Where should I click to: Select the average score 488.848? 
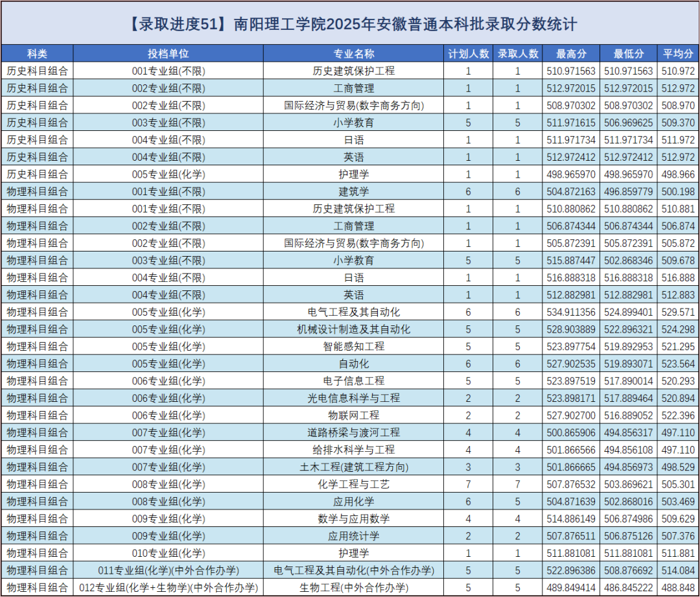(x=678, y=588)
